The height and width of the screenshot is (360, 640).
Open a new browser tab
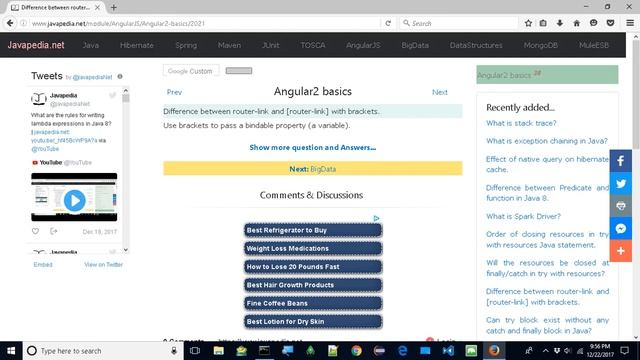click(113, 7)
